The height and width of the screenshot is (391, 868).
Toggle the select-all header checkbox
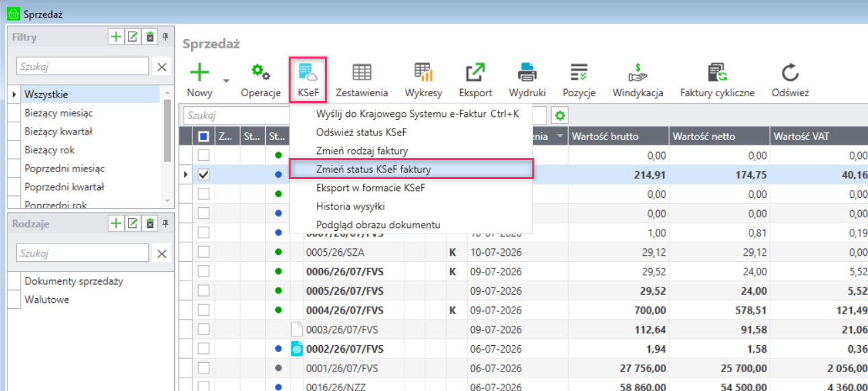click(204, 137)
